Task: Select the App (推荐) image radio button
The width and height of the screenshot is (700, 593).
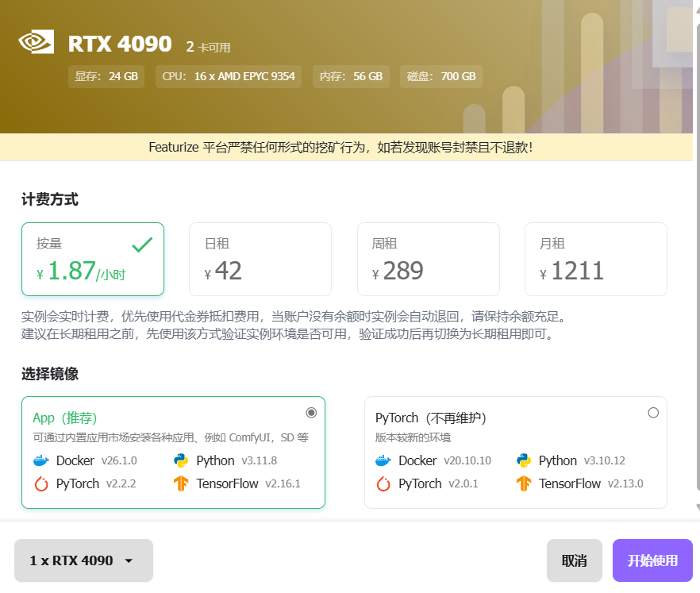Action: pos(311,412)
